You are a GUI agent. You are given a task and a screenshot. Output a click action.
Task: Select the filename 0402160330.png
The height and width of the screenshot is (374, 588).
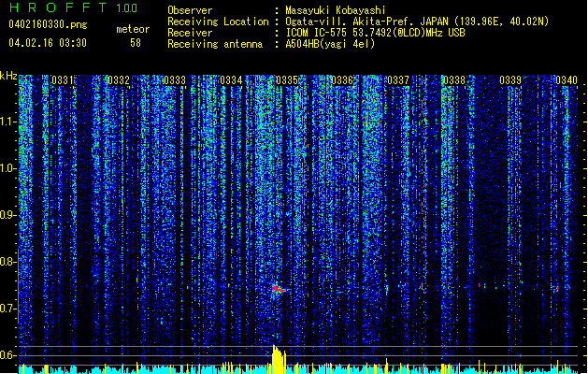click(48, 25)
